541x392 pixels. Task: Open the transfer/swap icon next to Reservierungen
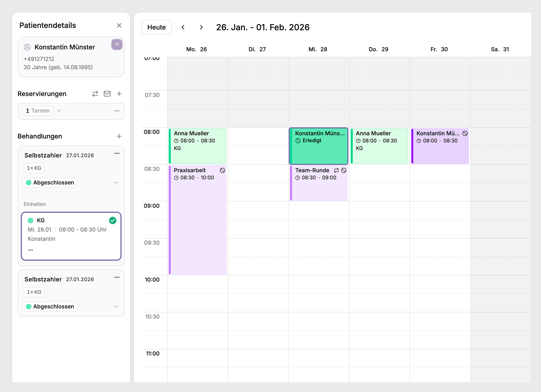(x=95, y=94)
